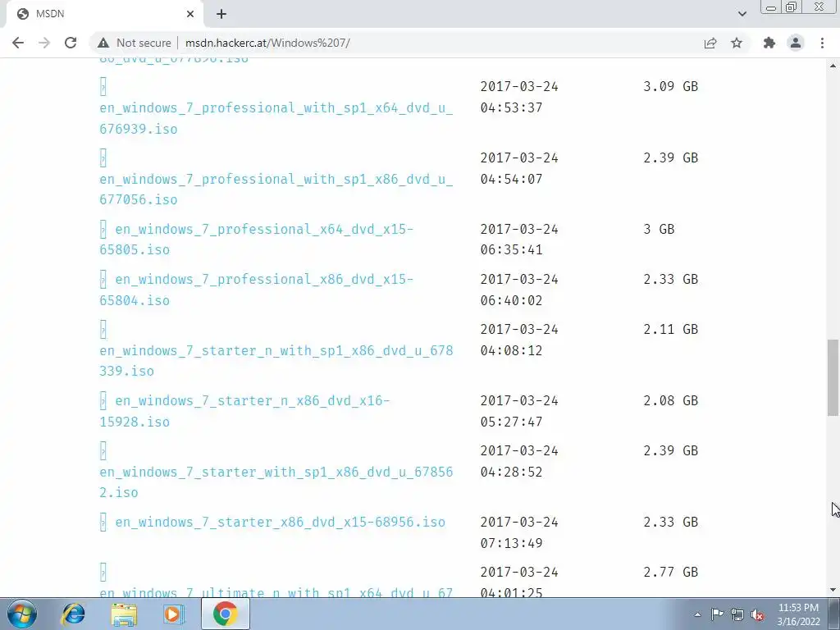Click file icon for starter_with_sp1_x86 iso
The width and height of the screenshot is (840, 630).
click(x=103, y=450)
